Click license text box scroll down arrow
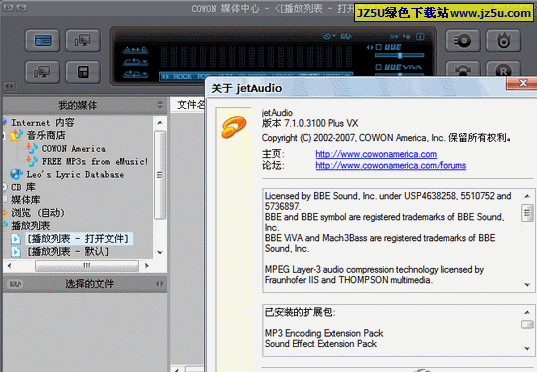This screenshot has height=372, width=537. 527,285
